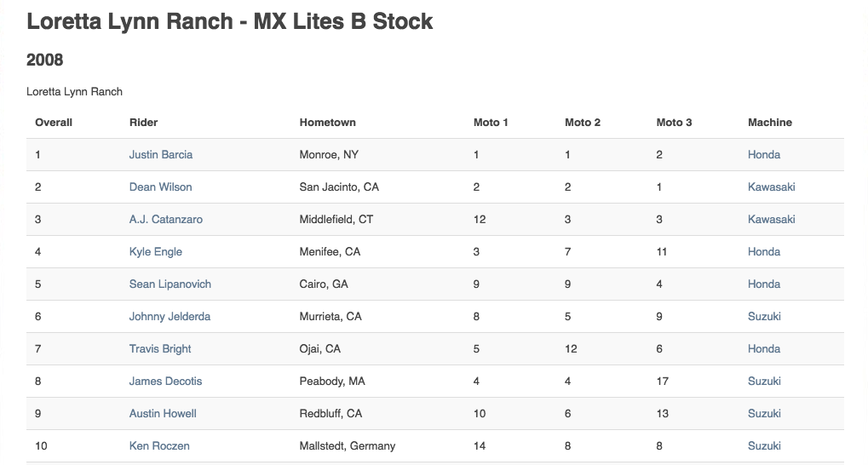Open Kawasaki link in Dean Wilson row

(x=771, y=187)
